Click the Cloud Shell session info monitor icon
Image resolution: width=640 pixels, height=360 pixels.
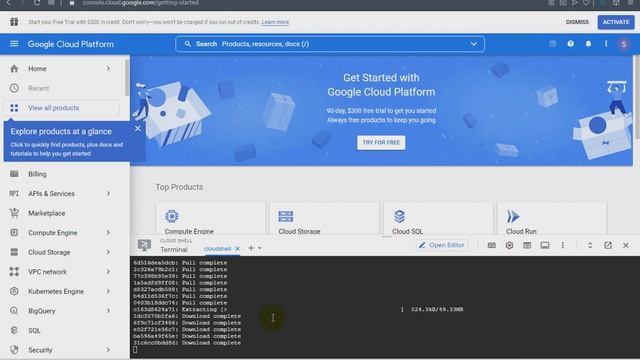click(544, 245)
